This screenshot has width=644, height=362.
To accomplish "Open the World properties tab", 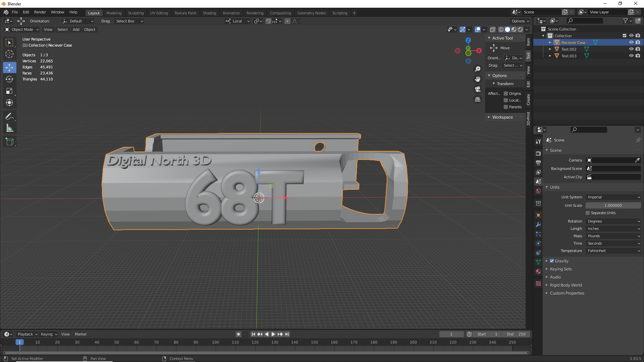I will pyautogui.click(x=538, y=191).
